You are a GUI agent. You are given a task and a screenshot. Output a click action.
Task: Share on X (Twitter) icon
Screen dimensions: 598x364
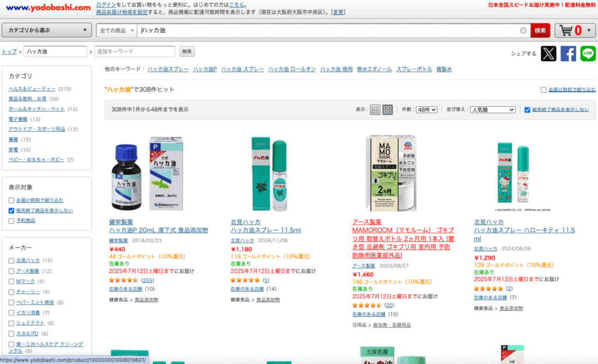[x=548, y=54]
